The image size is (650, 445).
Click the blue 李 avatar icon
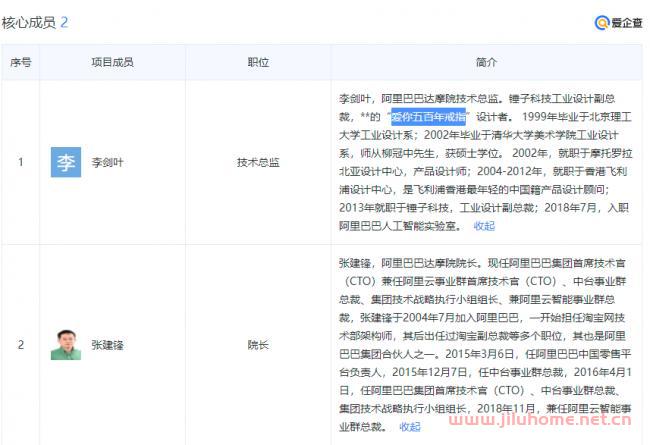[x=66, y=162]
